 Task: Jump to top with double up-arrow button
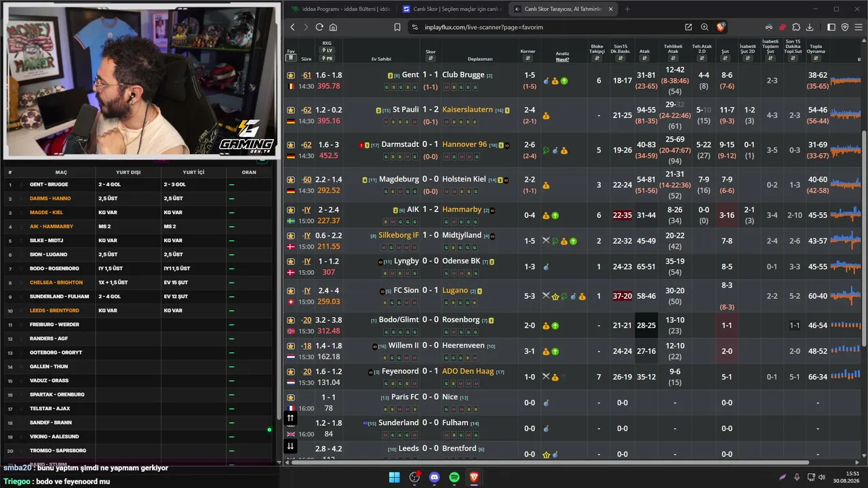click(290, 418)
